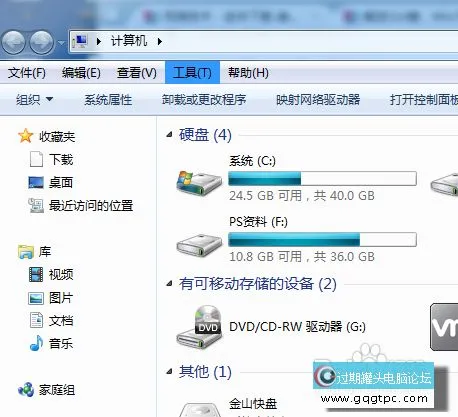Click the 音乐 note icon
Image resolution: width=458 pixels, height=417 pixels.
36,343
